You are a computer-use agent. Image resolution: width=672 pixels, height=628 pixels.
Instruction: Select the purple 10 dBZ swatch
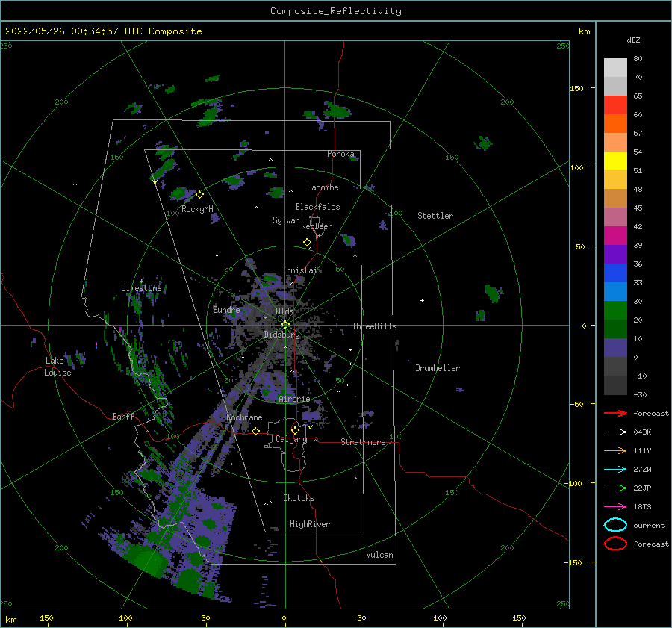(615, 348)
